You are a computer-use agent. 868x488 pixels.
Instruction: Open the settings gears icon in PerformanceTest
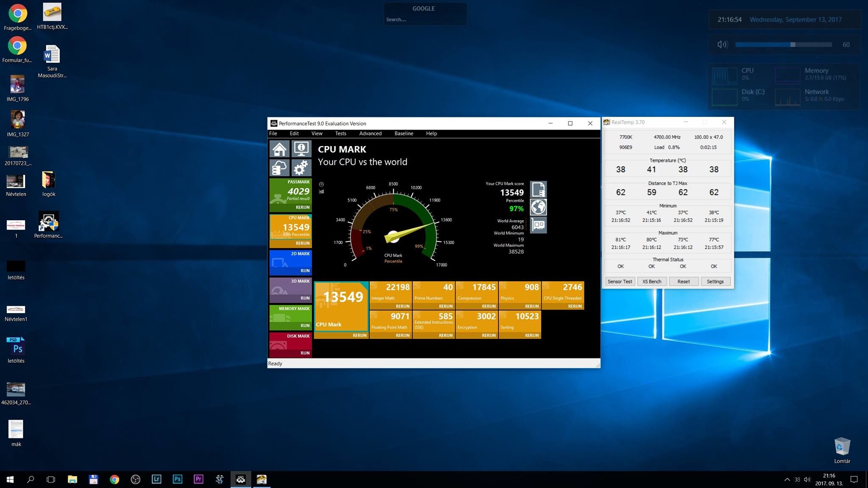coord(301,168)
